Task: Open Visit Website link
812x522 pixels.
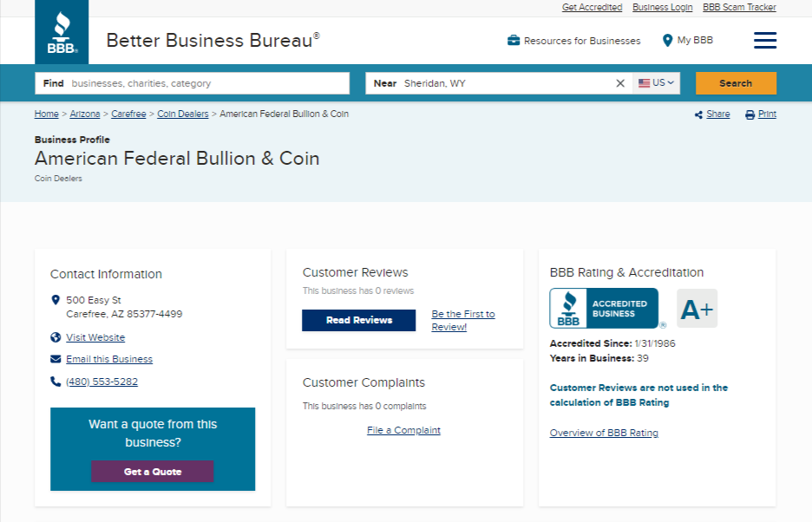Action: point(95,337)
